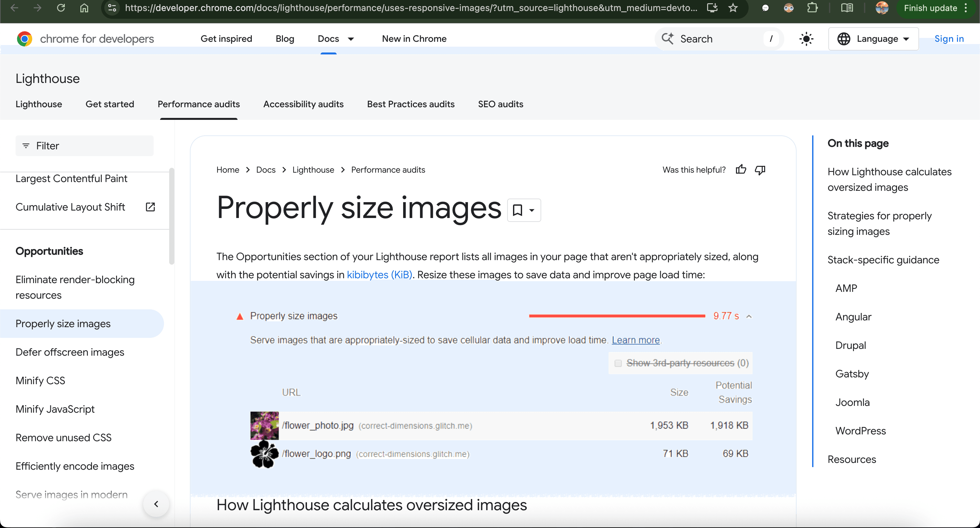The width and height of the screenshot is (980, 528).
Task: Expand the Docs navigation dropdown
Action: [351, 39]
